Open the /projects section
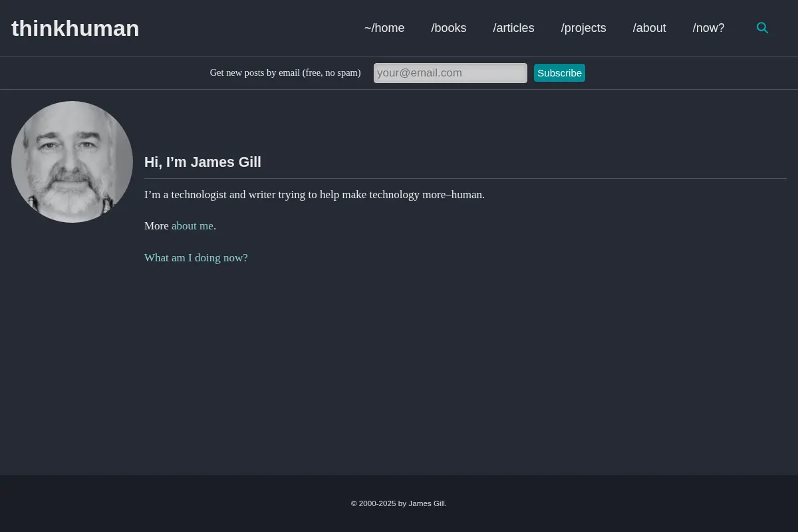Viewport: 798px width, 532px height. pyautogui.click(x=583, y=28)
